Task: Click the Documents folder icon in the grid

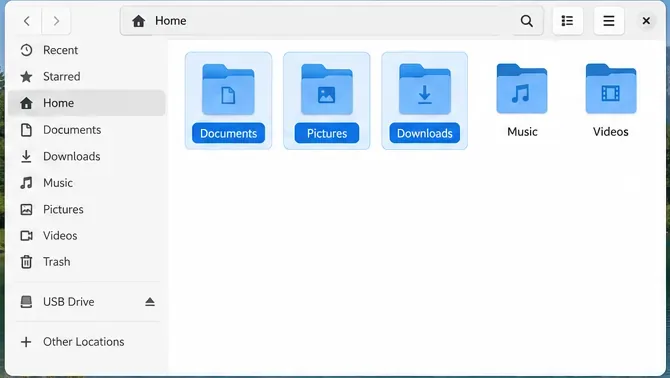Action: pyautogui.click(x=228, y=90)
